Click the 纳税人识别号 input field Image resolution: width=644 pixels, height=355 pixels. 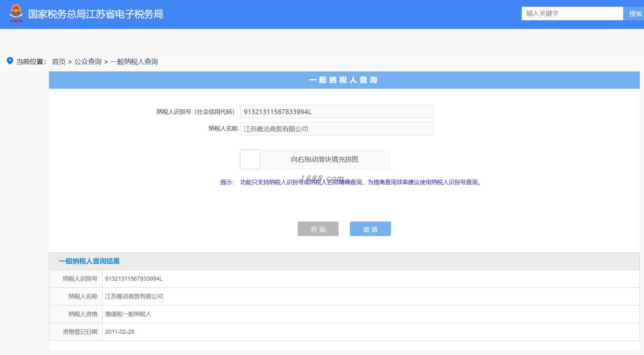point(336,112)
